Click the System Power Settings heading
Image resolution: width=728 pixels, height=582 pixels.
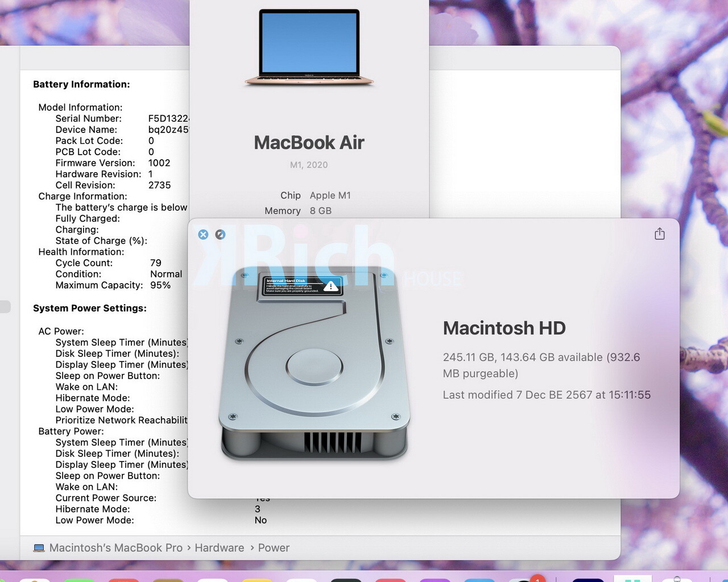(x=90, y=308)
